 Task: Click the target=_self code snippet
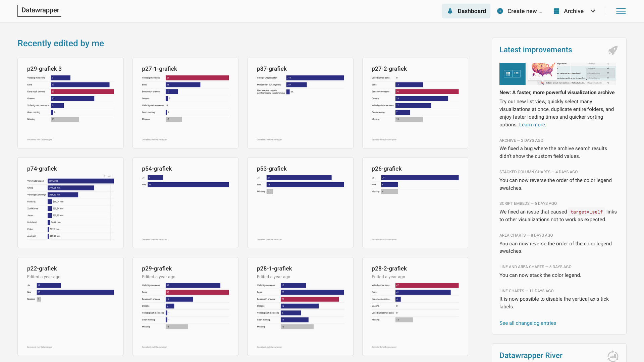point(586,212)
